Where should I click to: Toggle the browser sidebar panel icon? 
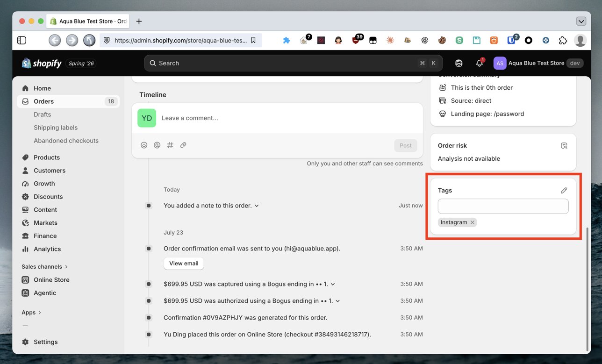[x=22, y=40]
